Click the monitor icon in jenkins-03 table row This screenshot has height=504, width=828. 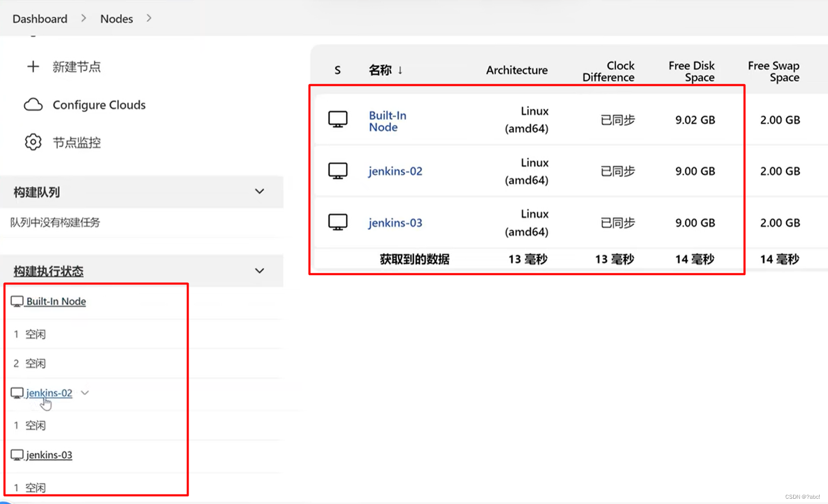click(338, 222)
